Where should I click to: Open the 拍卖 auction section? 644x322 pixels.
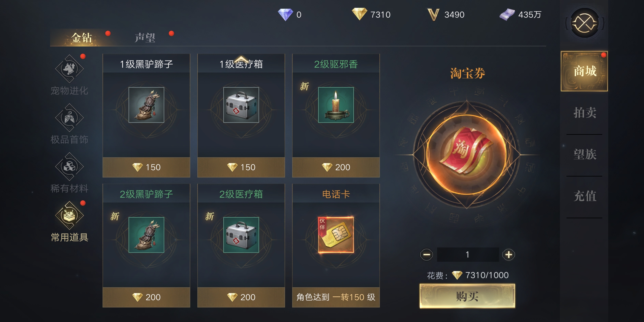click(585, 113)
